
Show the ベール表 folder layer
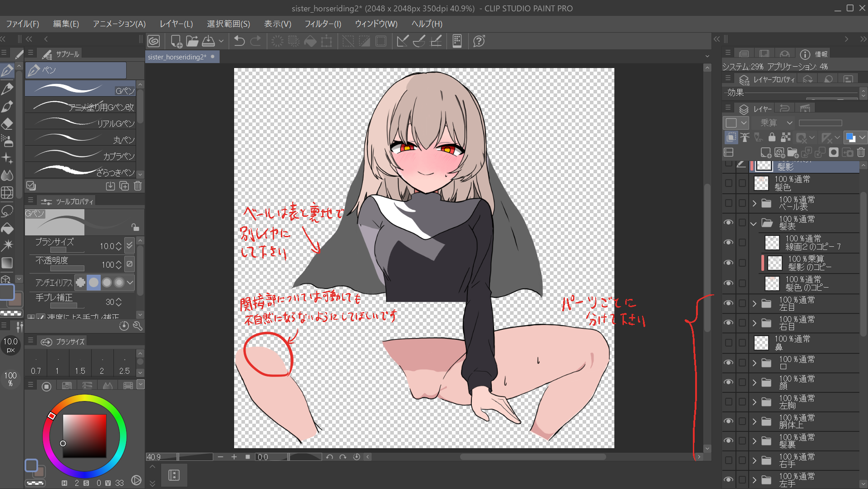point(728,203)
